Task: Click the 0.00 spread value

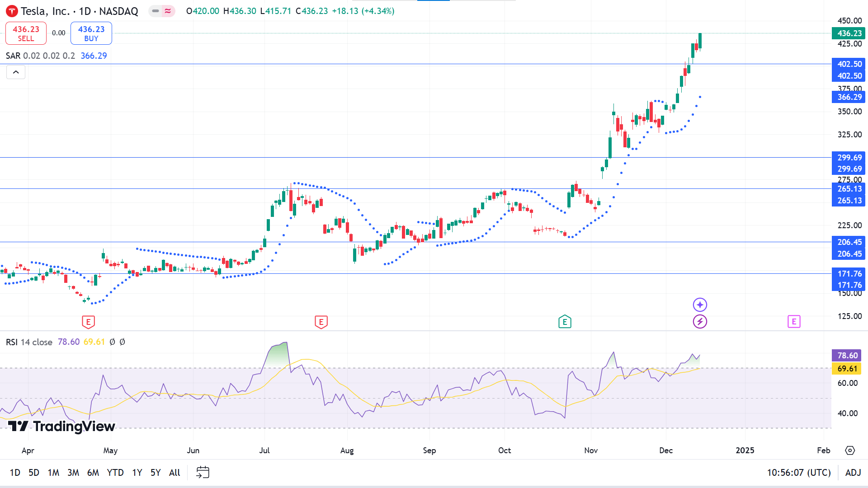Action: tap(58, 33)
